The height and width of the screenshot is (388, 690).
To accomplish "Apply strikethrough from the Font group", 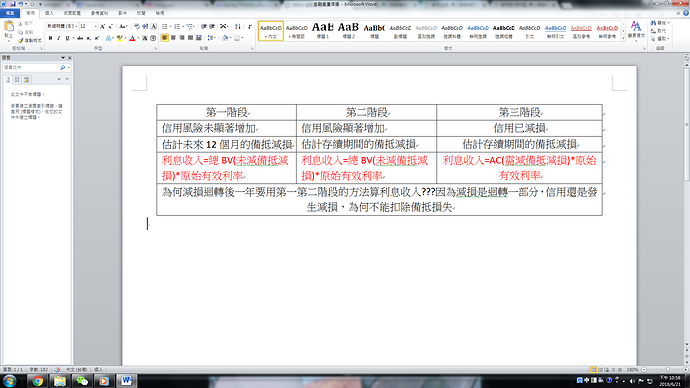I will (x=80, y=38).
